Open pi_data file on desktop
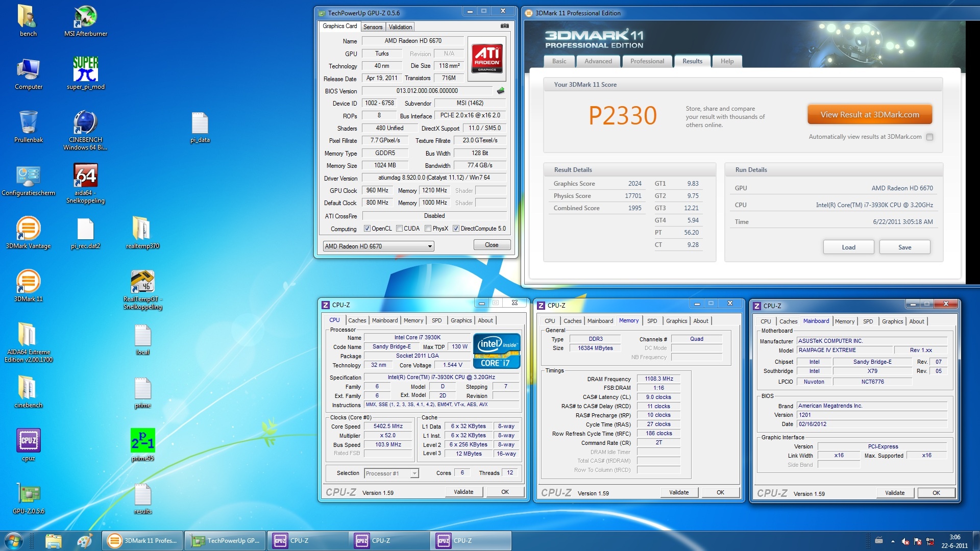This screenshot has width=980, height=551. pyautogui.click(x=200, y=127)
